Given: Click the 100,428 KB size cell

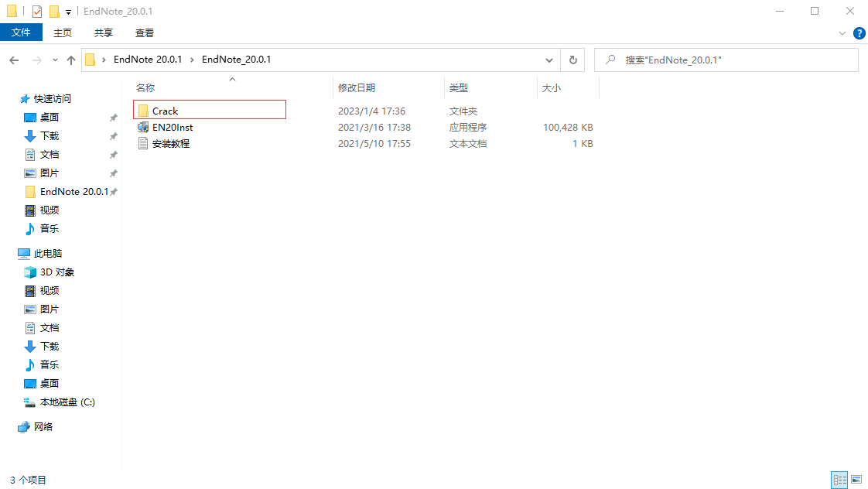Looking at the screenshot, I should coord(568,128).
